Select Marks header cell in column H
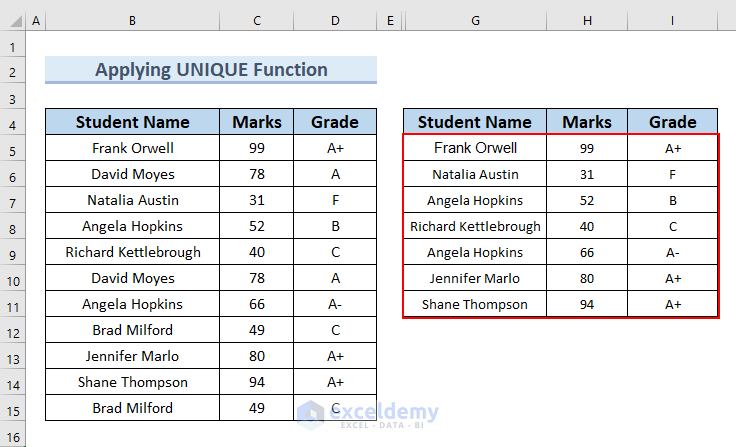This screenshot has width=736, height=447. coord(587,122)
